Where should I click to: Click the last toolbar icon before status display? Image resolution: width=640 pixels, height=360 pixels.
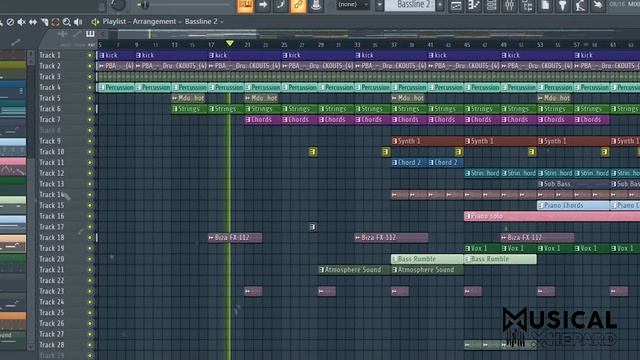coord(598,5)
